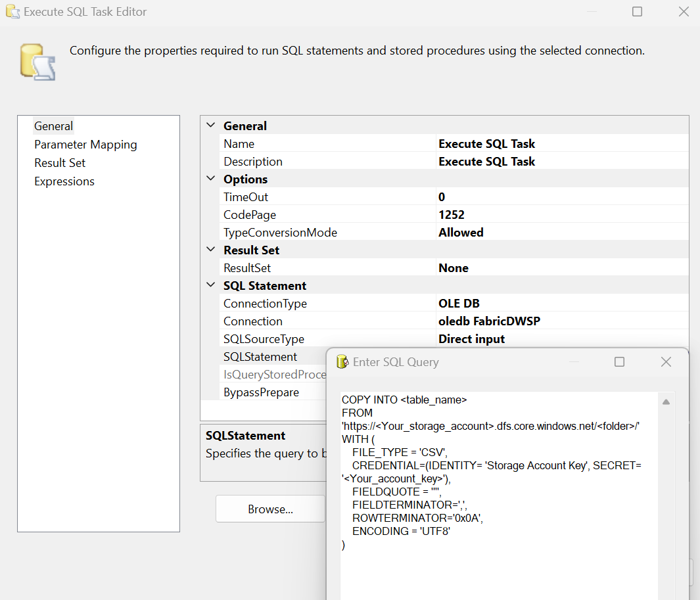Maximize the Enter SQL Query dialog
Image resolution: width=700 pixels, height=600 pixels.
(x=619, y=362)
